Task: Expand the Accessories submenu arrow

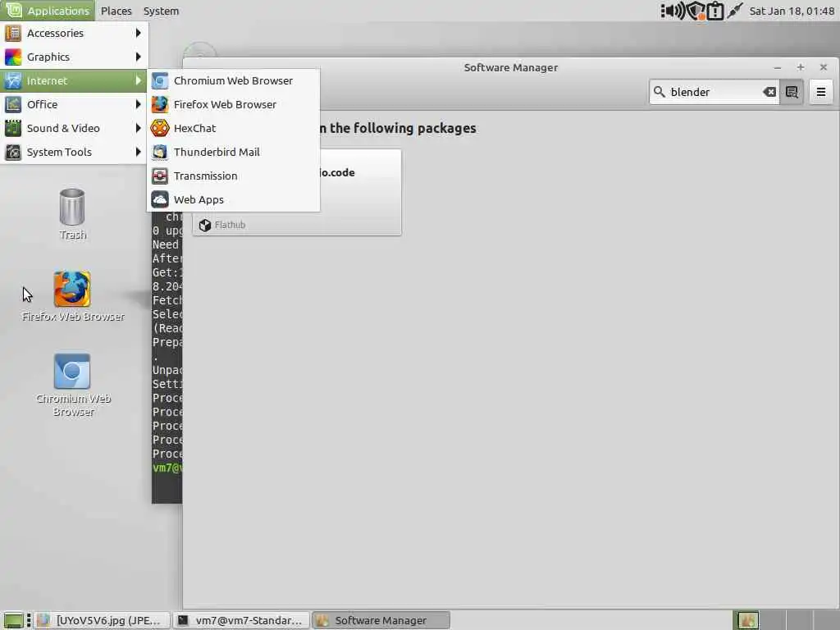Action: 138,33
